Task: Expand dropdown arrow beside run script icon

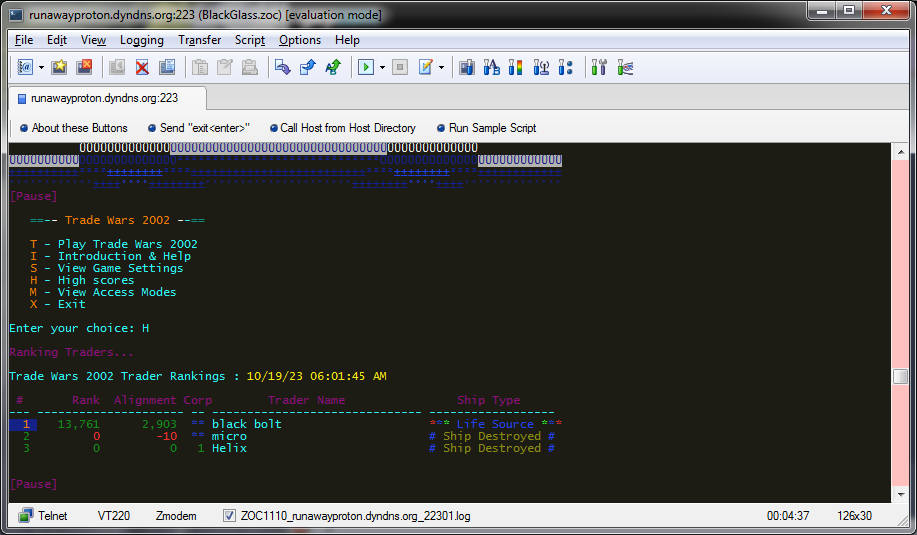Action: [382, 67]
